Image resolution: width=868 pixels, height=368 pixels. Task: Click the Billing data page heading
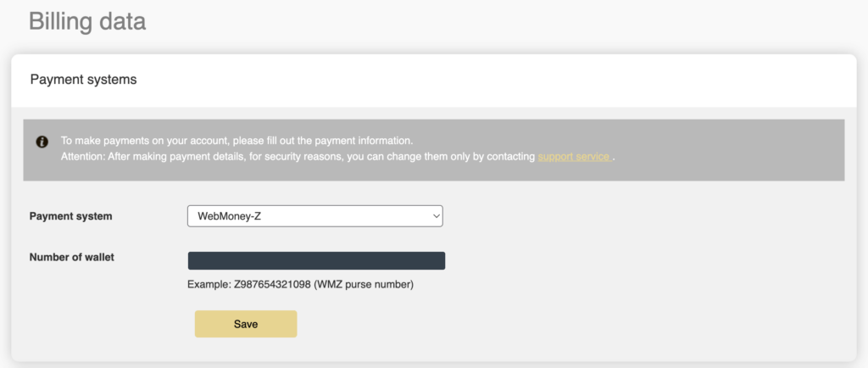coord(87,21)
